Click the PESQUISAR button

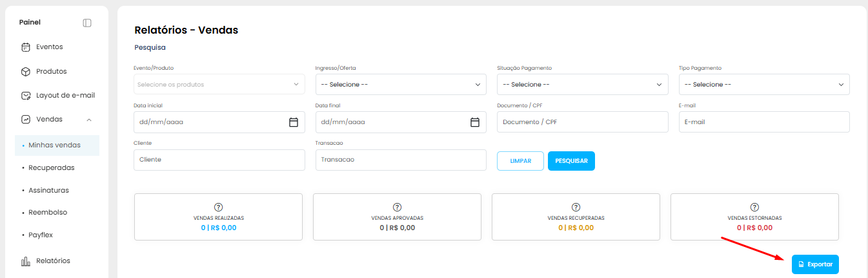point(571,161)
